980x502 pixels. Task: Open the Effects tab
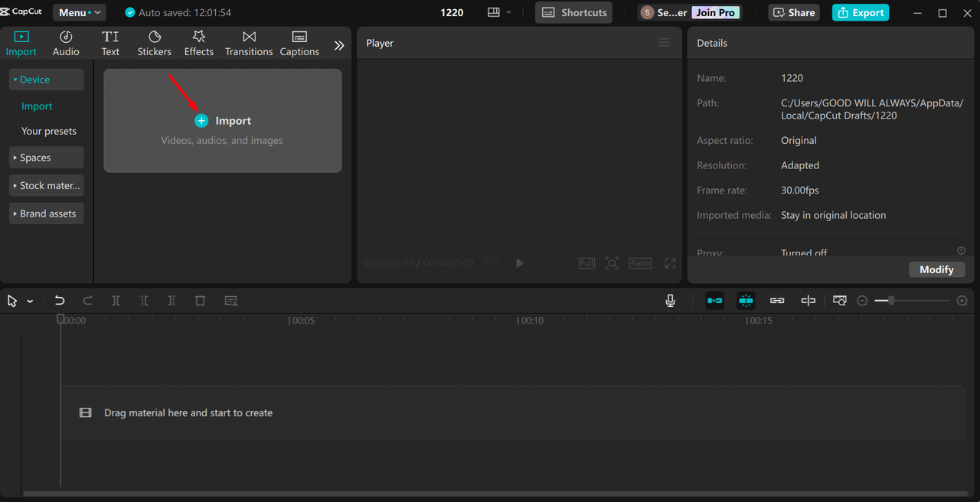[x=198, y=44]
